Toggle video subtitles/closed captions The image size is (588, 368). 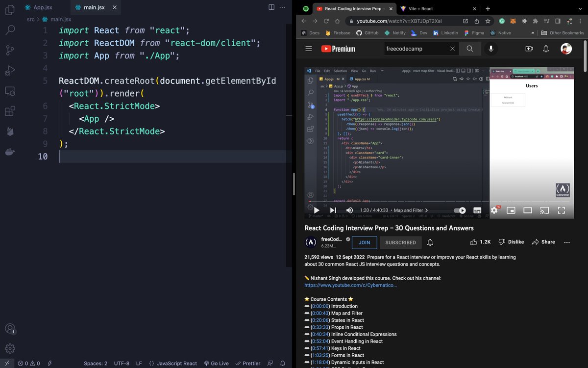(477, 210)
